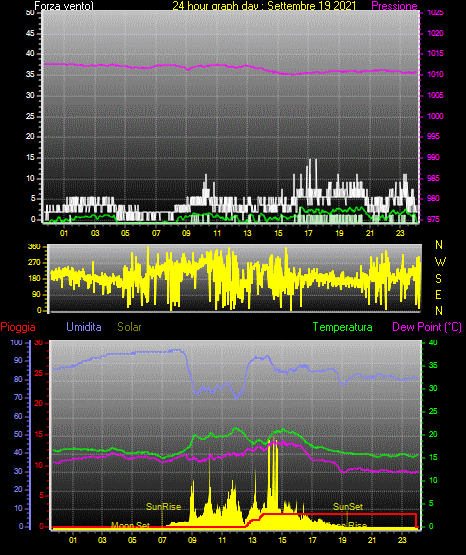
Task: Click the 17 hour tick on top graph
Action: pyautogui.click(x=309, y=233)
